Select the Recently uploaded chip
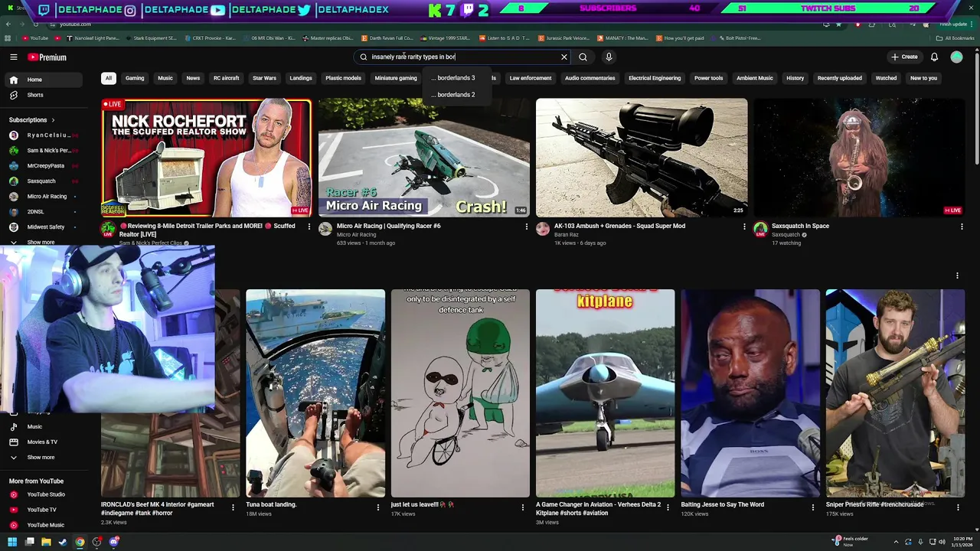 click(839, 78)
